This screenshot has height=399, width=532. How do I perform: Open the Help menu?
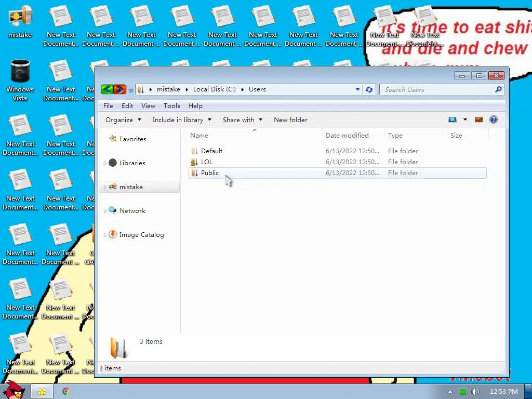(x=195, y=106)
